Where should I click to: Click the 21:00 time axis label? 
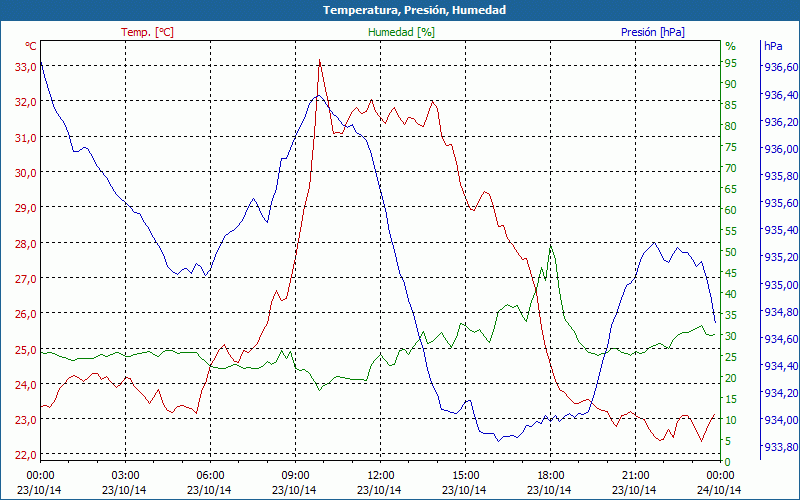636,477
